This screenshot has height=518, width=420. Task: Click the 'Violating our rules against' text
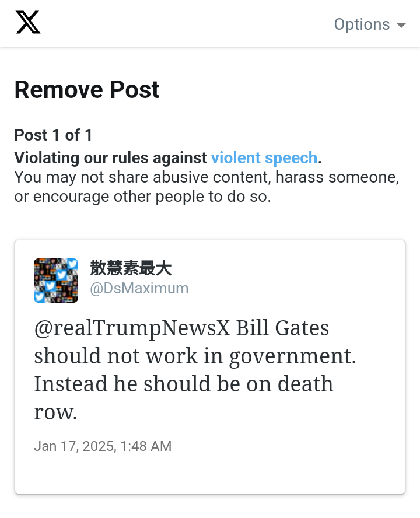(110, 157)
